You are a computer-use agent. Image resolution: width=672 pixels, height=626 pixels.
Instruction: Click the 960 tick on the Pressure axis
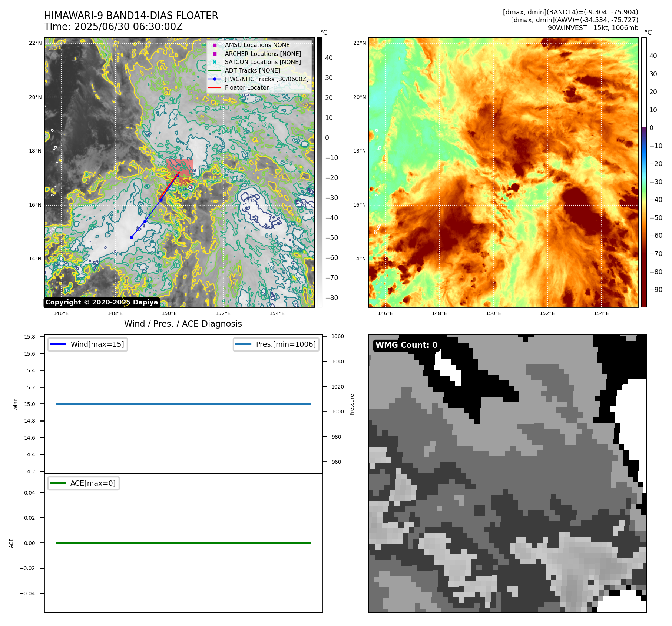pos(336,462)
